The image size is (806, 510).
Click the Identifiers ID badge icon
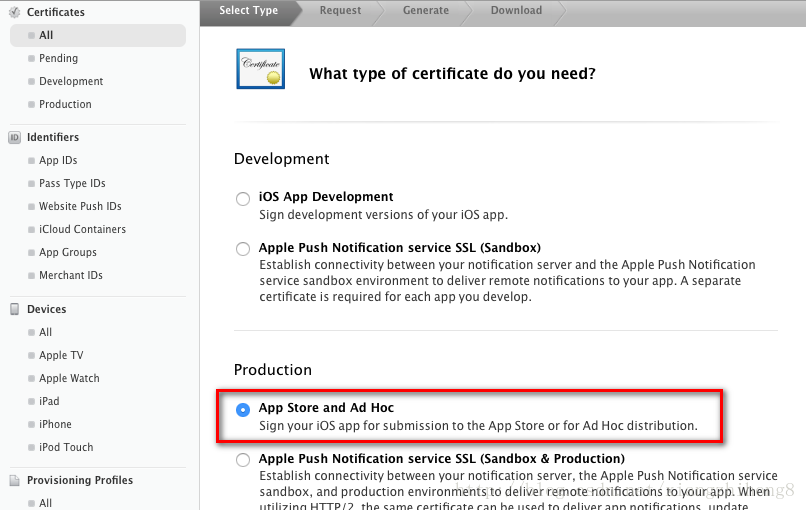14,137
